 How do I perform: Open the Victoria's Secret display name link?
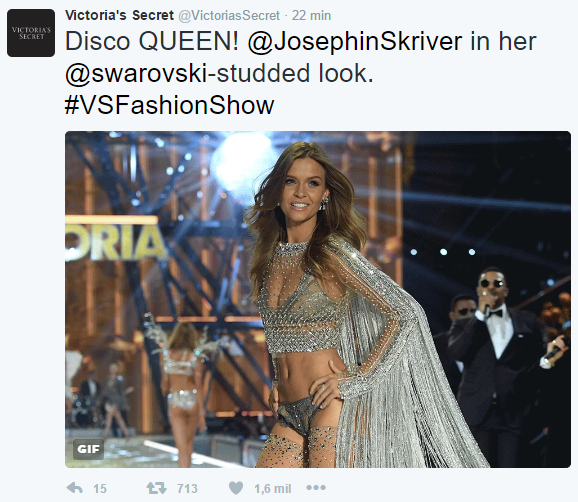[119, 15]
